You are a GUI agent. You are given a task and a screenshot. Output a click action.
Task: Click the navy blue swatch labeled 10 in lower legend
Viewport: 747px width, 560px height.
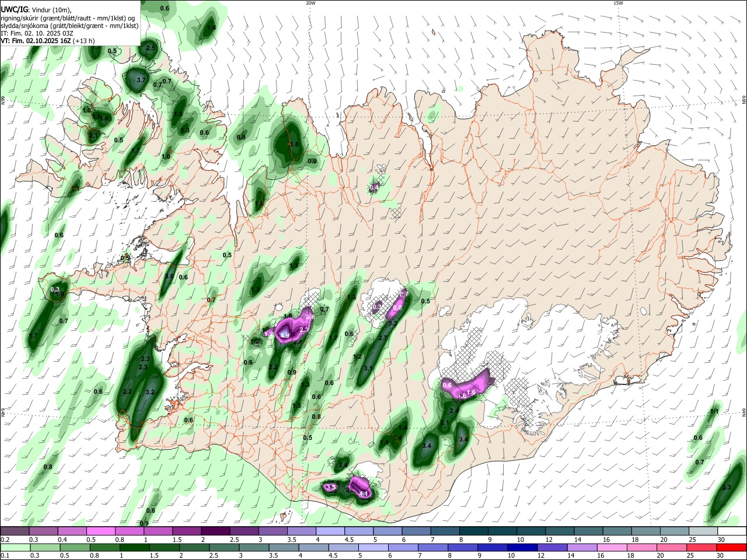522,547
